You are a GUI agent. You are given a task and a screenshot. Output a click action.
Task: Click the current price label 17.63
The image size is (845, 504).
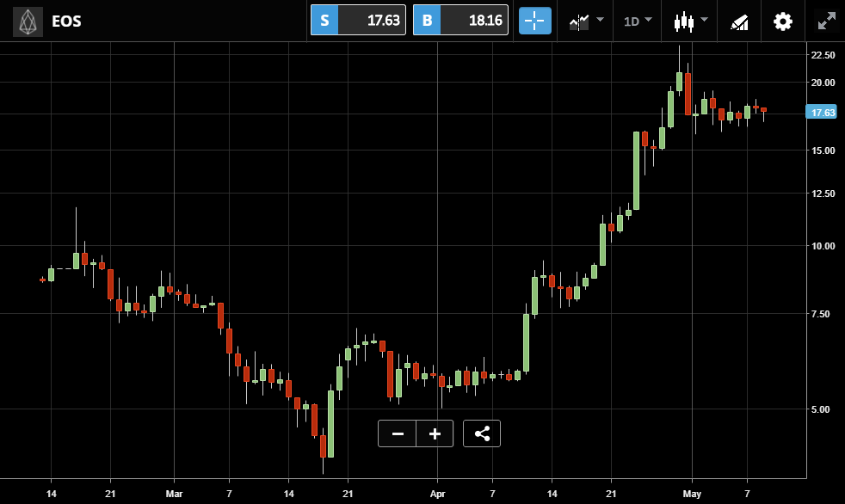tap(822, 113)
